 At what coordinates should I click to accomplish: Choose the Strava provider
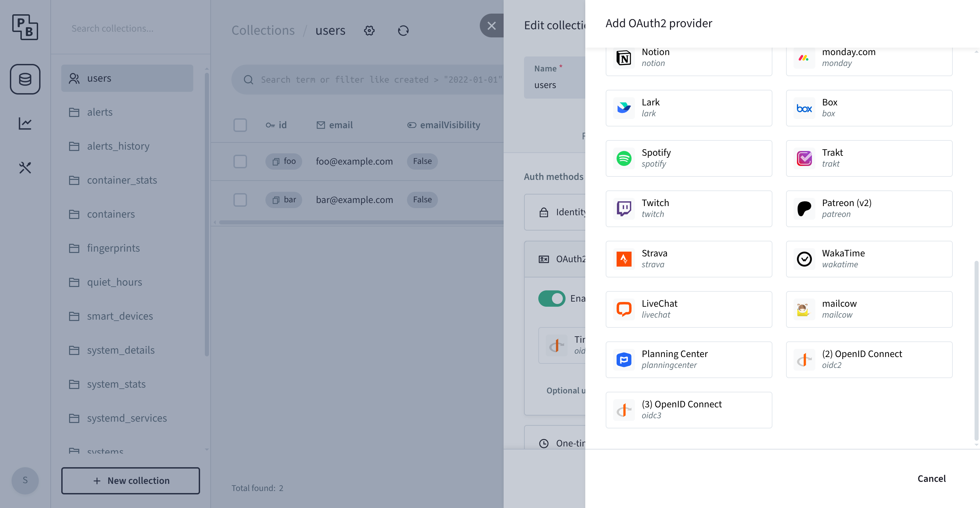(x=689, y=259)
